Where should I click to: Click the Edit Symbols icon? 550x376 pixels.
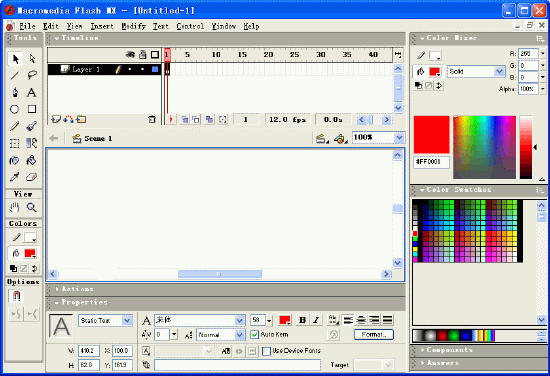point(340,139)
